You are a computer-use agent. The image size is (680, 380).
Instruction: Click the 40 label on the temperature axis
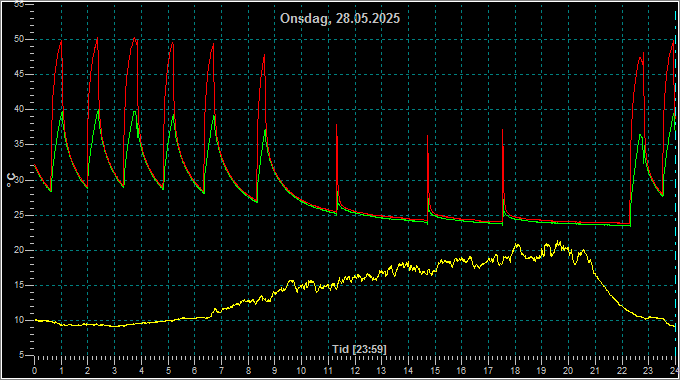click(x=18, y=109)
